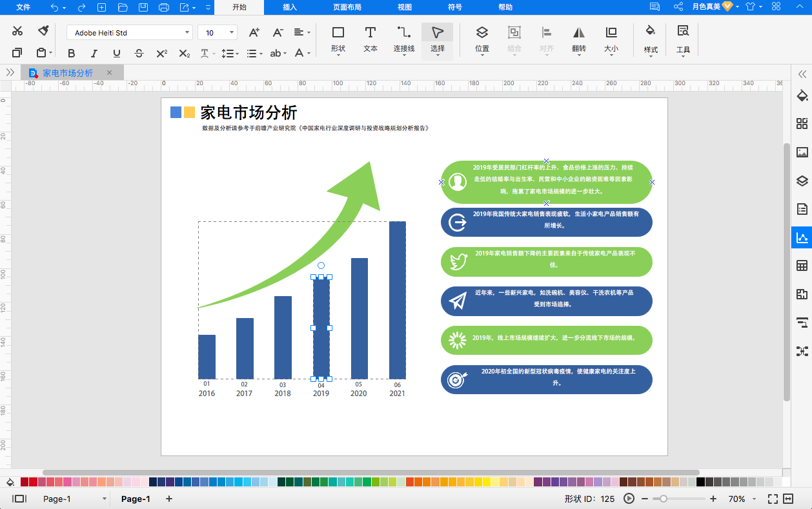Open the bullet list dropdown
The height and width of the screenshot is (509, 812).
pos(255,54)
